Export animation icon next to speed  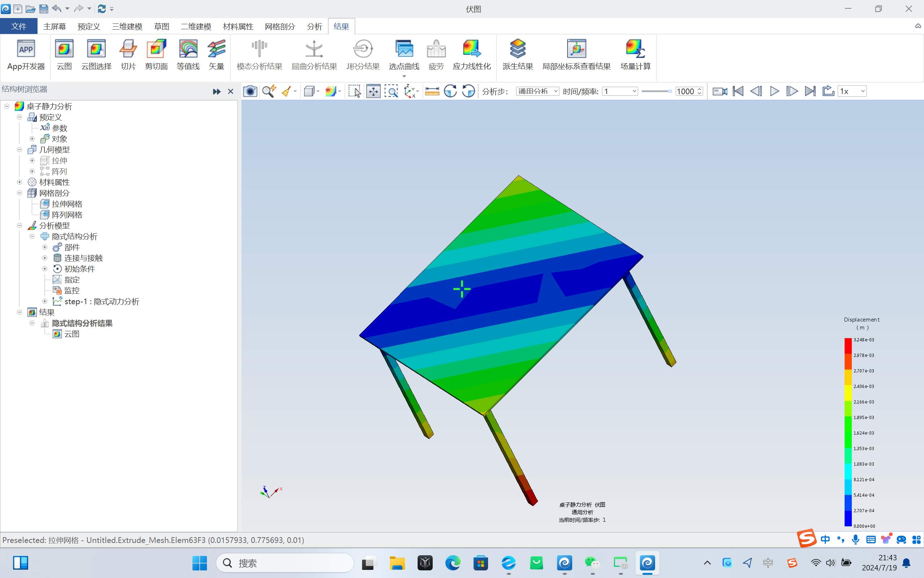pos(828,91)
